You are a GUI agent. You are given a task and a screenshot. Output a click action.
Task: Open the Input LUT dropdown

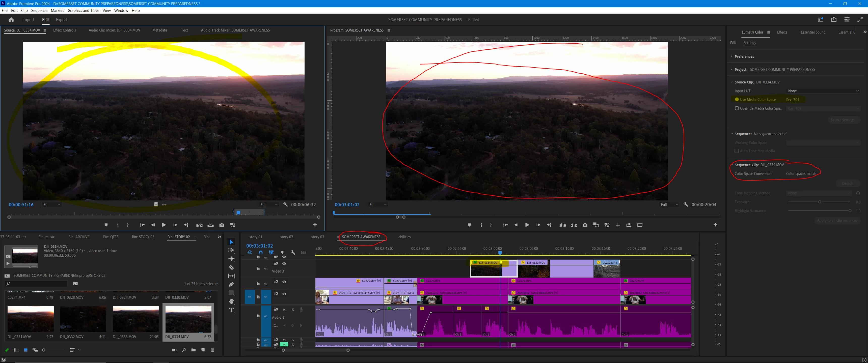coord(823,91)
